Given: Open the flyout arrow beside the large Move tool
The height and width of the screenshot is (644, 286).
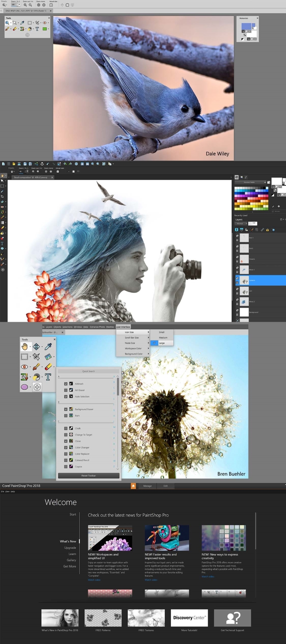Looking at the screenshot, I should pos(42,346).
